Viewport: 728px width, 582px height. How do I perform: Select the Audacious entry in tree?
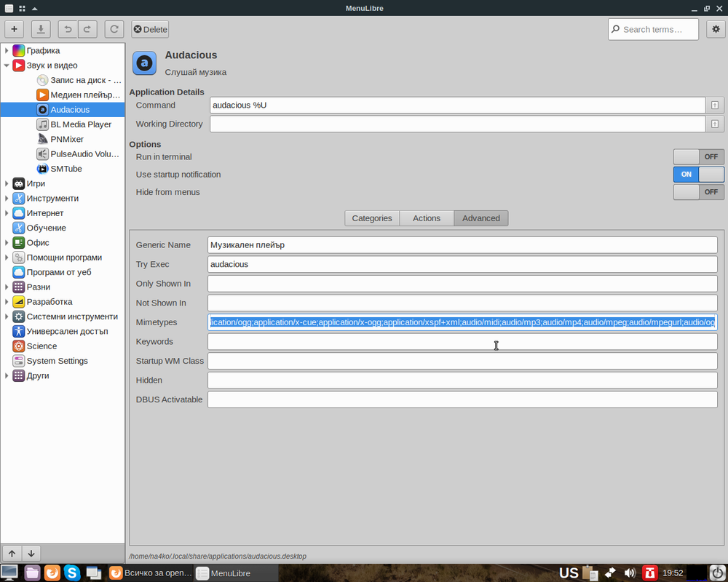[x=63, y=110]
